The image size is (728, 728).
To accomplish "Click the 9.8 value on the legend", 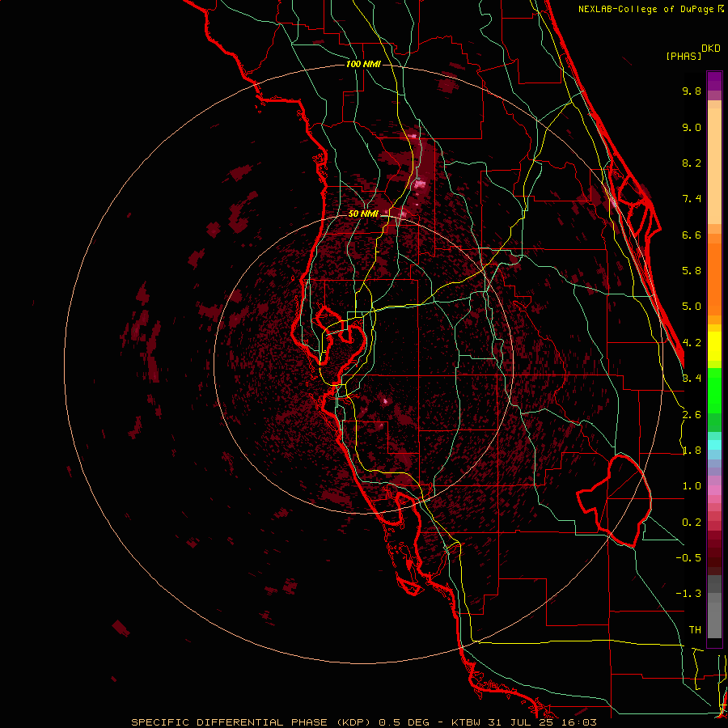I will point(692,91).
